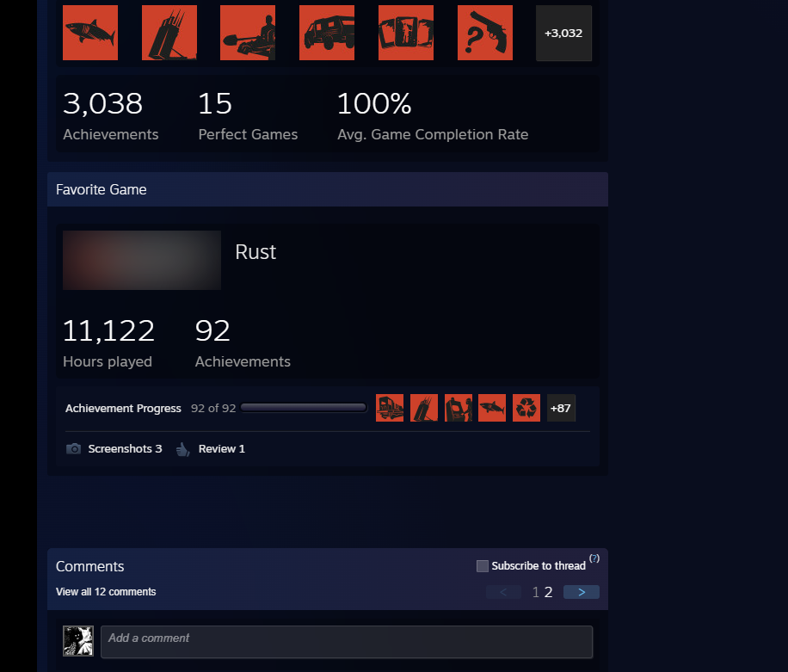This screenshot has width=788, height=672.
Task: Open the armored vehicle achievement icon
Action: pos(327,33)
